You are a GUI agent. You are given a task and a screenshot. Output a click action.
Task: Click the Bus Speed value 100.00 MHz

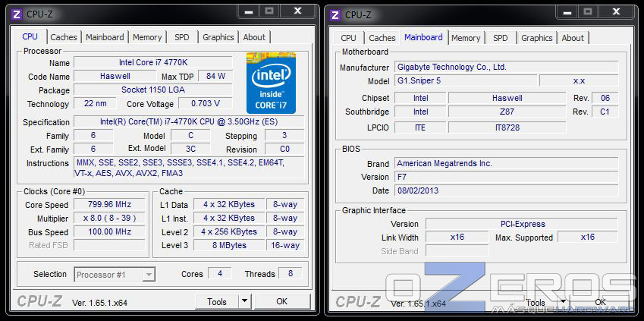tap(109, 231)
